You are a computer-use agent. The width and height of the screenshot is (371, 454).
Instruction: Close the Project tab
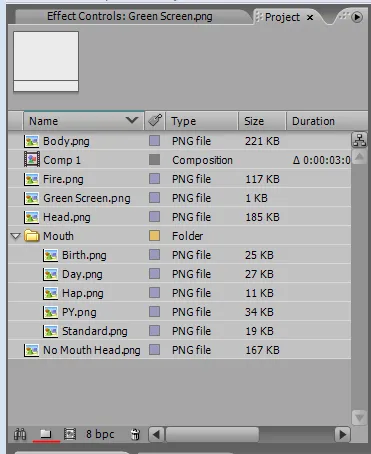point(310,17)
